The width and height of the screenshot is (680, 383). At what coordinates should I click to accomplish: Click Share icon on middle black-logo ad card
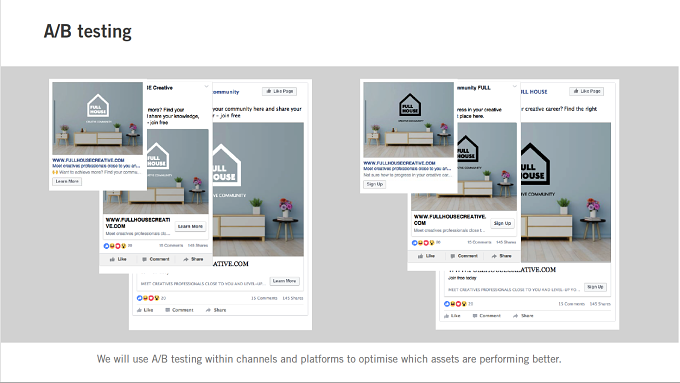click(x=494, y=256)
